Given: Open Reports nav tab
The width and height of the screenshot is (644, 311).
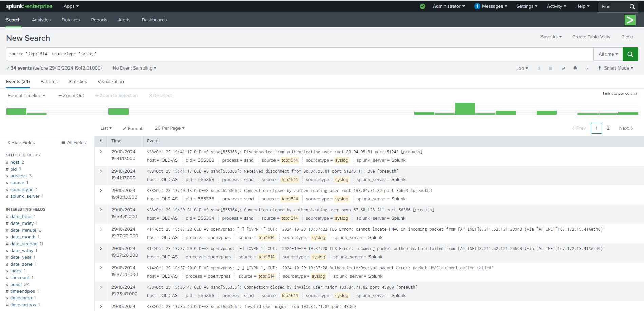Looking at the screenshot, I should 99,20.
